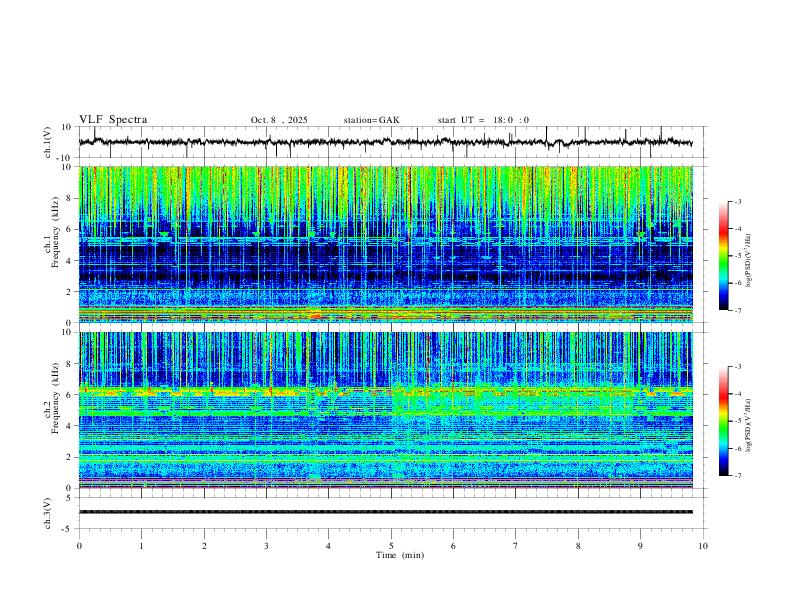Click the "-6" label on ch.2 colorbar
Viewport: 792px width, 612px height.
(738, 448)
